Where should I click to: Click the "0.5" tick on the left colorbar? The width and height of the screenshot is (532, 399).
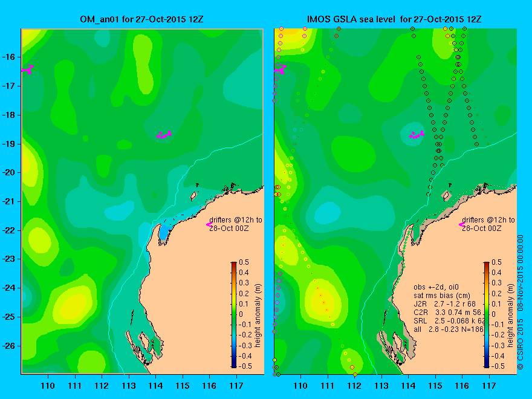pyautogui.click(x=244, y=262)
